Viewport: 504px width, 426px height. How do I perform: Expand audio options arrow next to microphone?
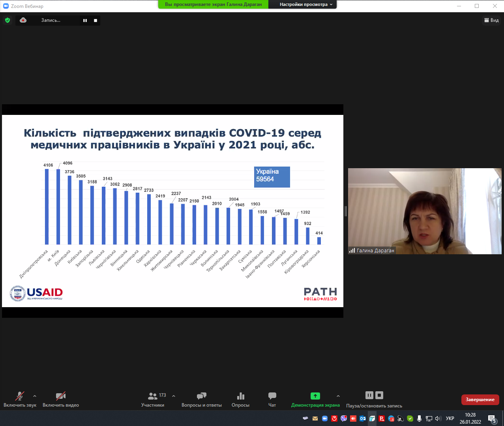click(35, 396)
